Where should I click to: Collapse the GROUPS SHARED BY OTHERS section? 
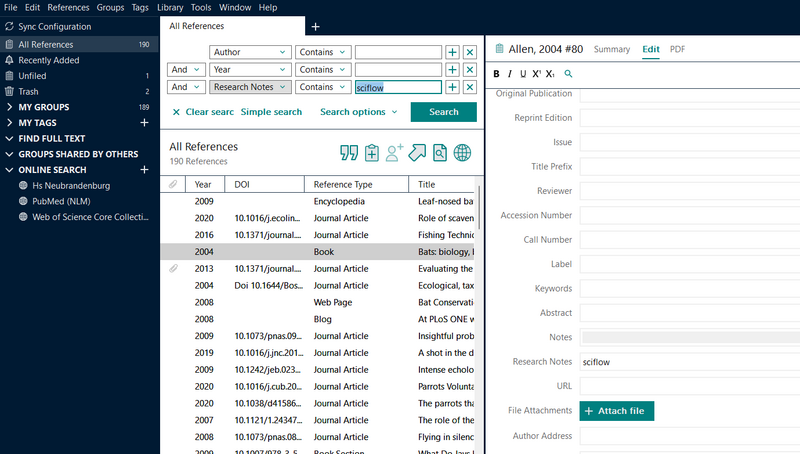(9, 154)
